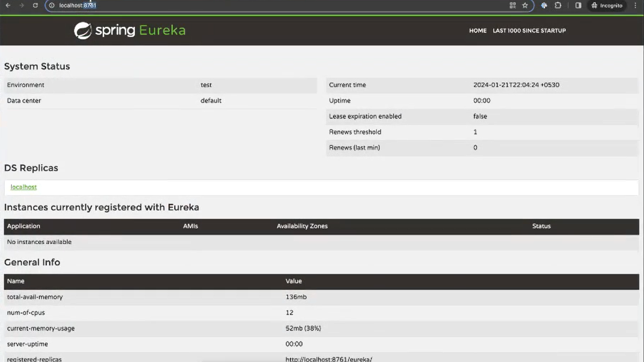The height and width of the screenshot is (362, 644).
Task: Click the browser forward arrow
Action: pyautogui.click(x=21, y=5)
